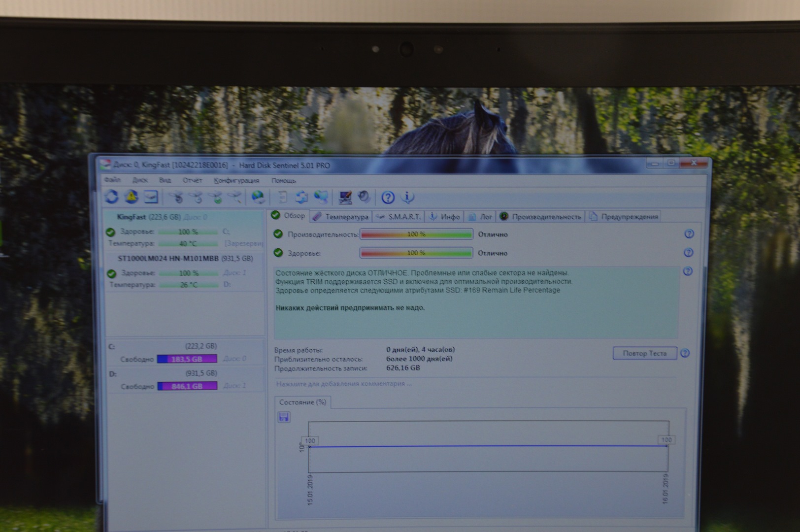The image size is (800, 532).
Task: Click the blue refresh arrows toolbar icon
Action: 112,197
